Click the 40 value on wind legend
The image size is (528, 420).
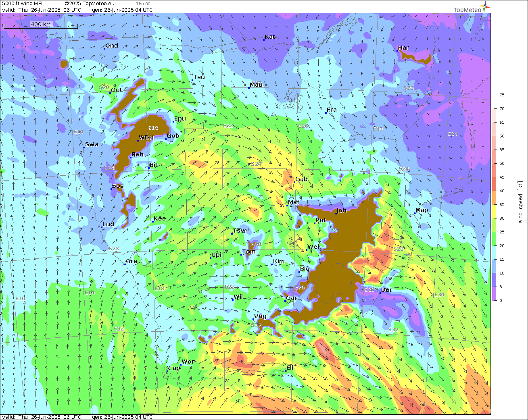[x=502, y=191]
